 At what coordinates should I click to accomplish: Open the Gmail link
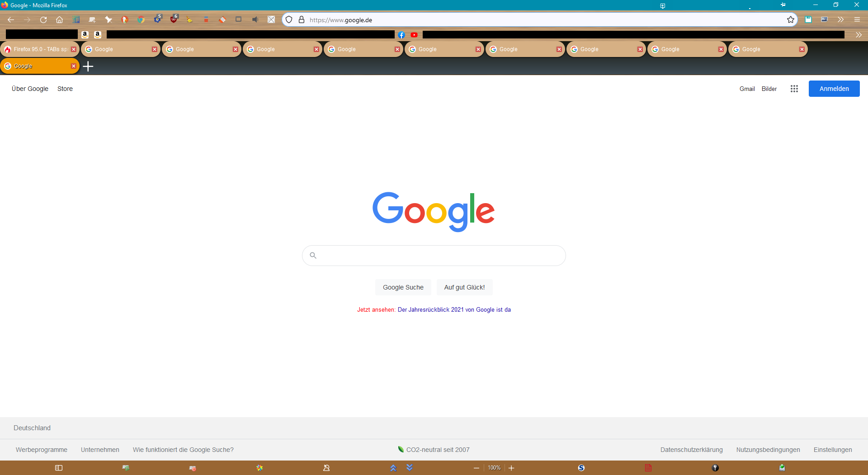pyautogui.click(x=747, y=89)
